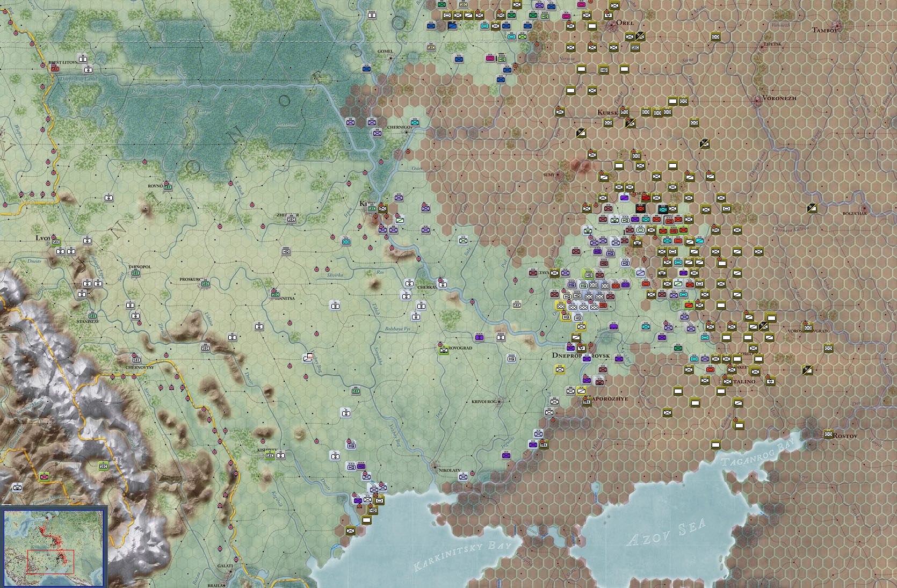Select the yellow SEC counter northeast of Gomel
Image resolution: width=897 pixels, height=588 pixels.
pyautogui.click(x=431, y=47)
